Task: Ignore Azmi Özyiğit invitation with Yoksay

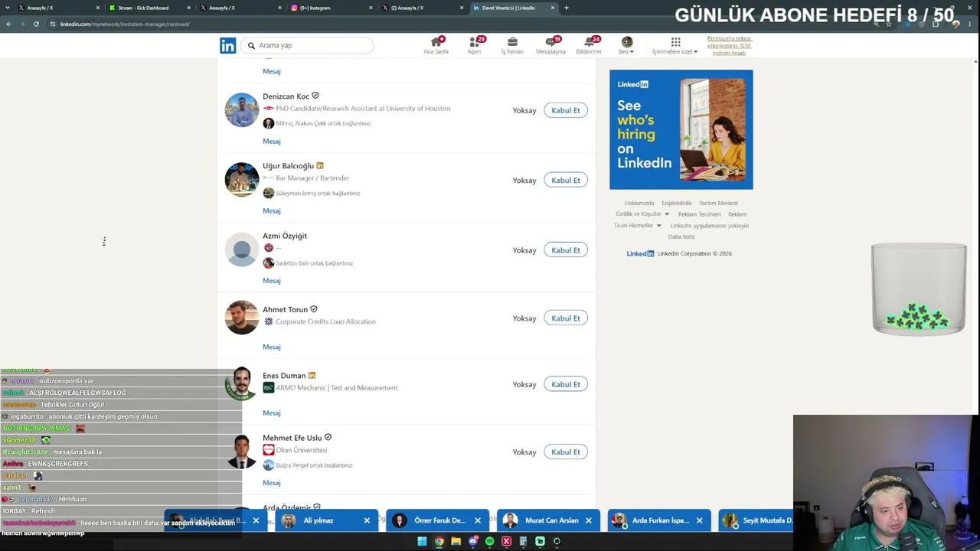Action: (524, 250)
